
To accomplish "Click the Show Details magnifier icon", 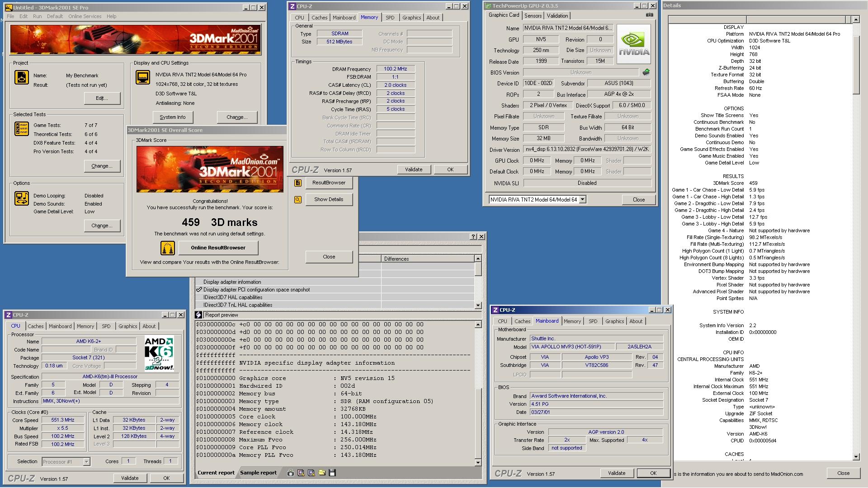I will point(298,199).
